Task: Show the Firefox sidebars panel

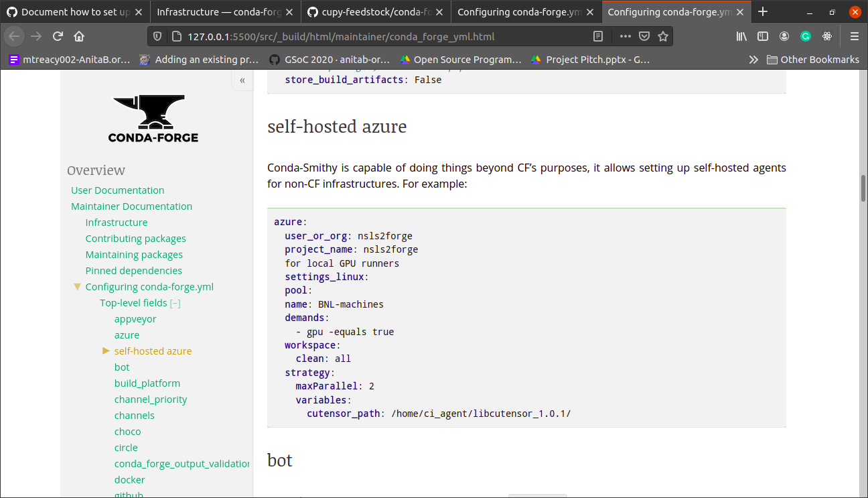Action: (x=763, y=36)
